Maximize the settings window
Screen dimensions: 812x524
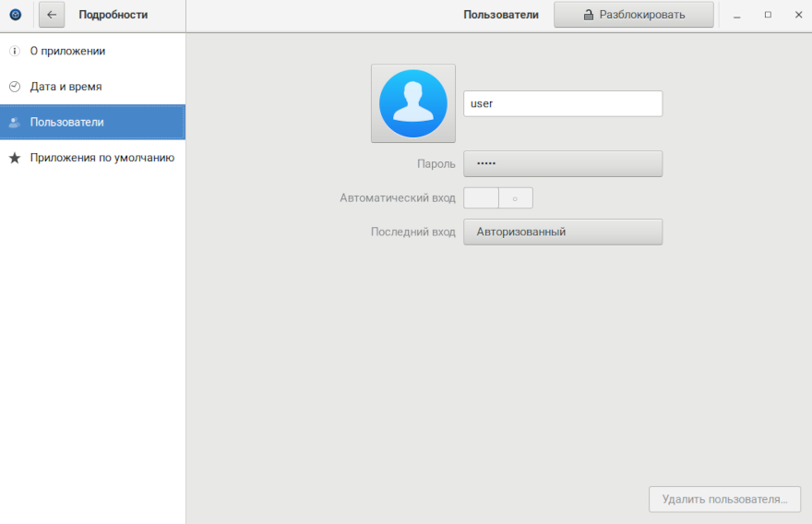tap(768, 15)
